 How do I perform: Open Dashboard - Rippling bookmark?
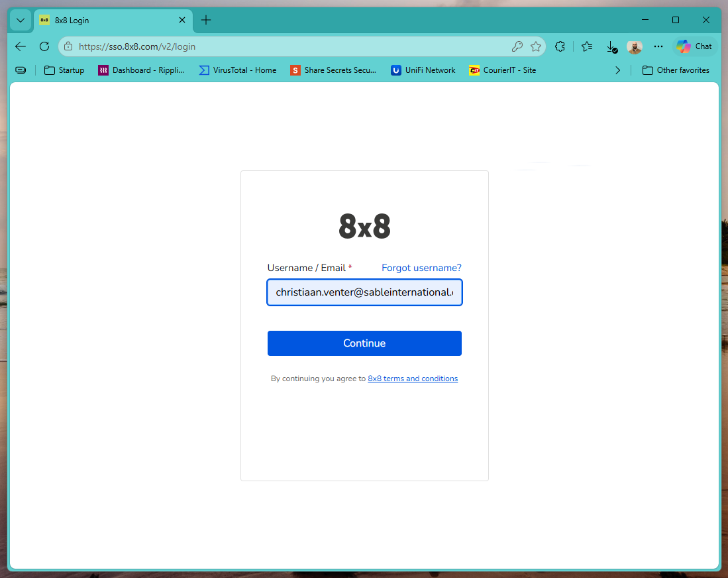pyautogui.click(x=141, y=70)
